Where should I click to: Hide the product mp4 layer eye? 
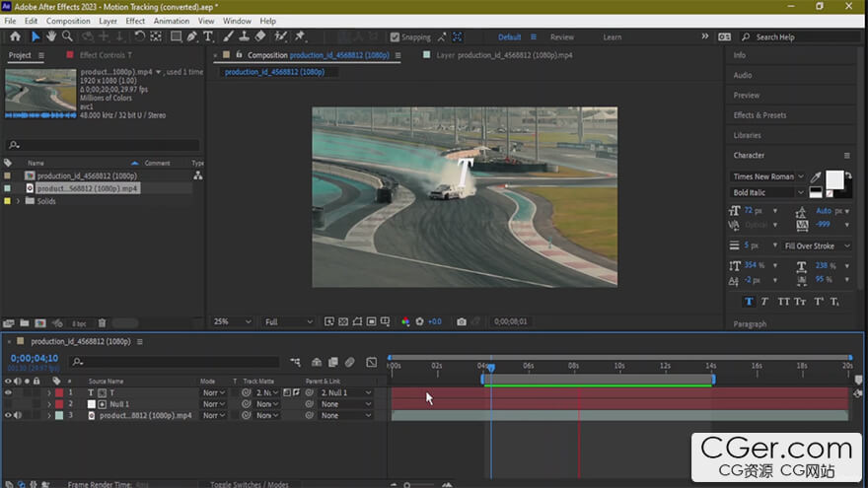pos(8,415)
